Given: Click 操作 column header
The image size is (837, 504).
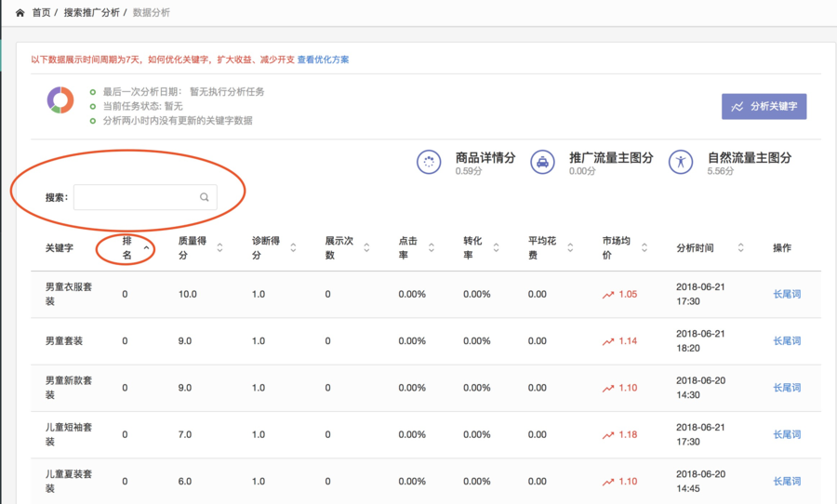Looking at the screenshot, I should [x=782, y=247].
